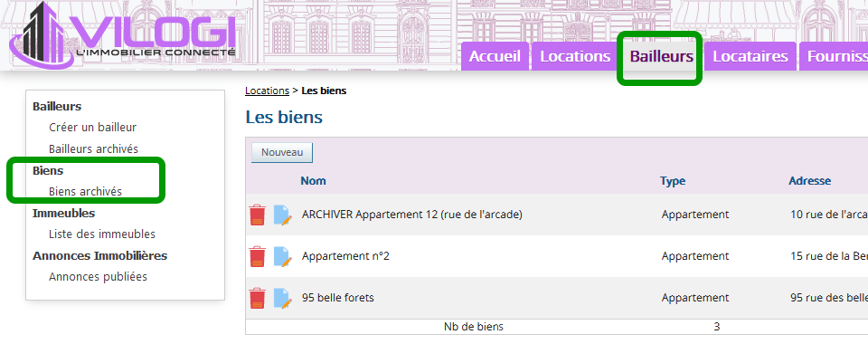Screen dimensions: 868x344
Task: Click the Nouveau button
Action: click(x=282, y=152)
